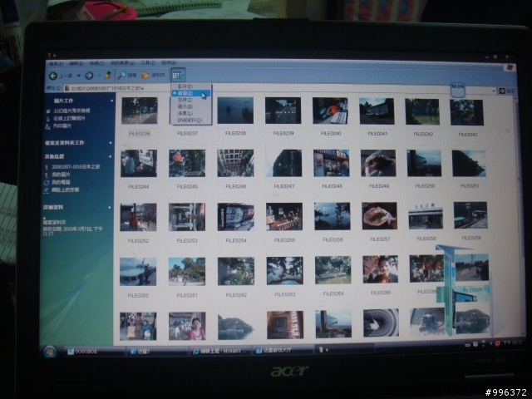Select the FILE0236 thumbnail

pyautogui.click(x=140, y=111)
